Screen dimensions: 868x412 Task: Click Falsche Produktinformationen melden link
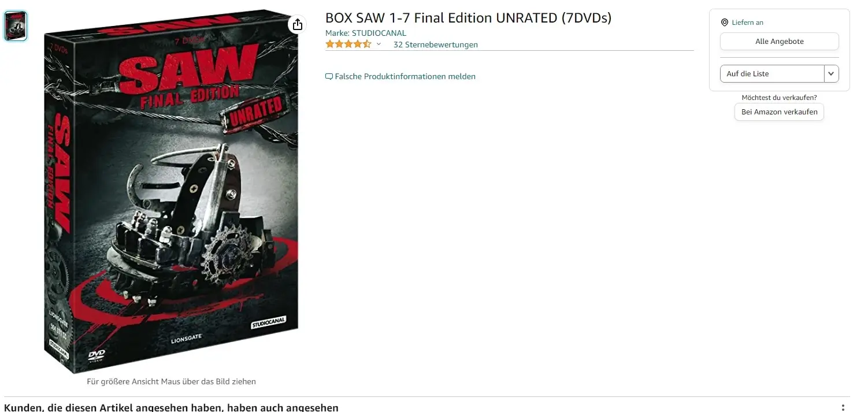point(405,76)
